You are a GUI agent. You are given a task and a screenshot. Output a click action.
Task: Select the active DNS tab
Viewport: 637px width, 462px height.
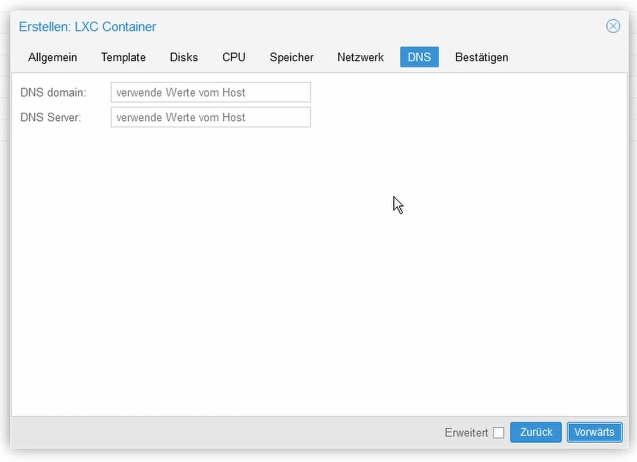[x=419, y=57]
